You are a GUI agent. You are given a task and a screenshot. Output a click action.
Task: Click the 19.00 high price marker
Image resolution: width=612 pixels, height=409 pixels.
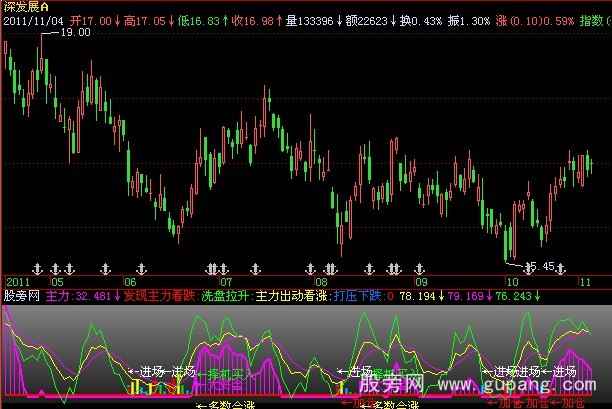click(x=76, y=33)
